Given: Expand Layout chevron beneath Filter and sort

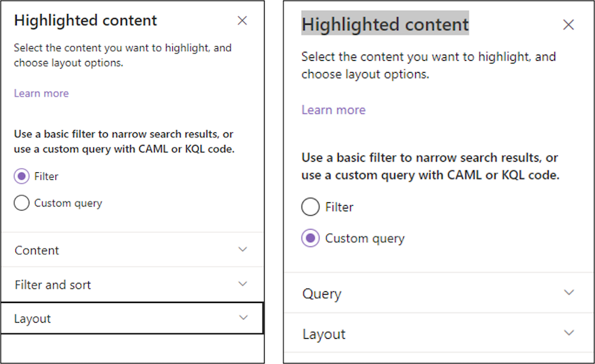Looking at the screenshot, I should [243, 318].
